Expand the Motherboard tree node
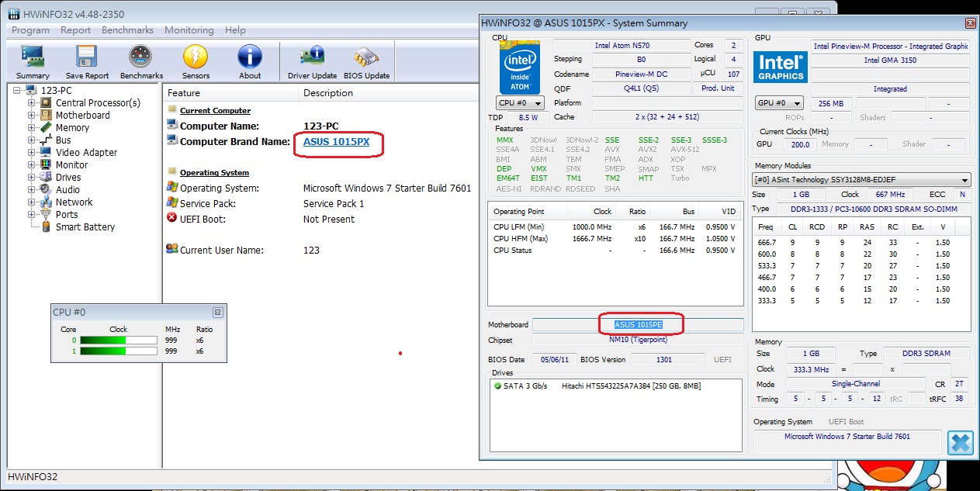This screenshot has width=980, height=491. 32,115
